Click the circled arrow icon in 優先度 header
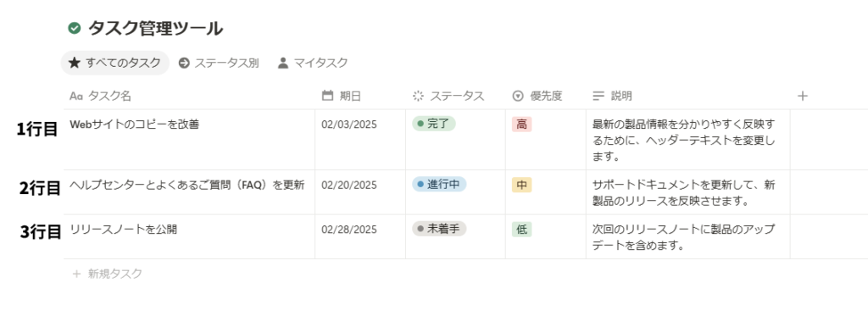Viewport: 868px width, 316px height. pyautogui.click(x=518, y=97)
